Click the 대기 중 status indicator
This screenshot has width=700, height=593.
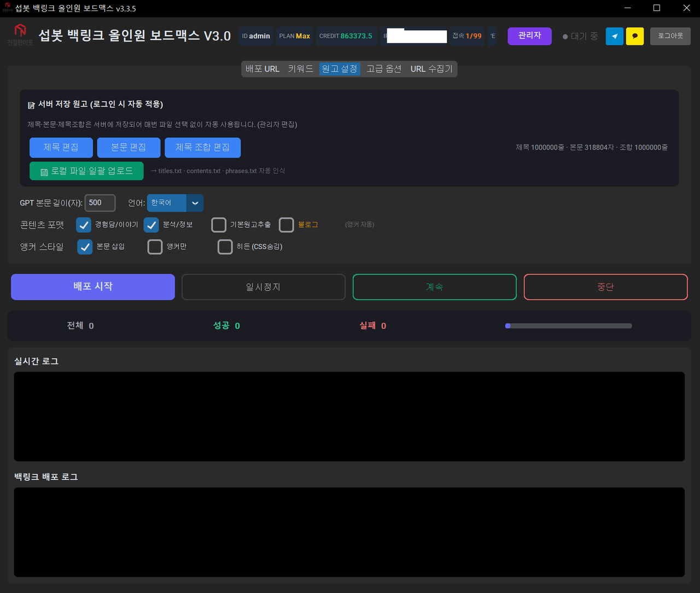[x=580, y=37]
